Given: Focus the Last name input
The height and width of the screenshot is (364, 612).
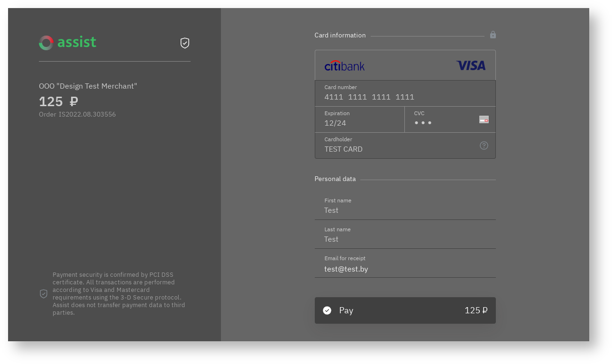Looking at the screenshot, I should pyautogui.click(x=405, y=239).
